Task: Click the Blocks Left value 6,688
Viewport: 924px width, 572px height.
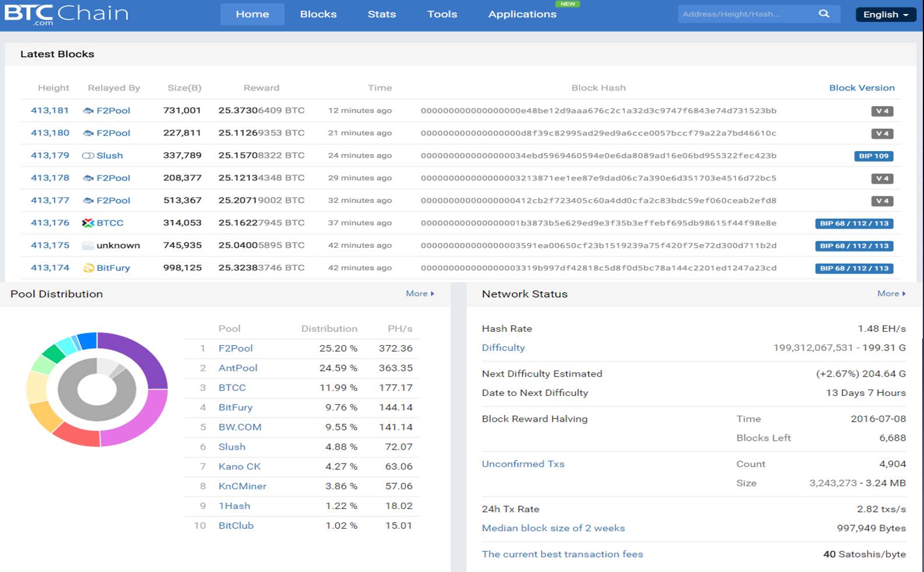Action: (893, 438)
